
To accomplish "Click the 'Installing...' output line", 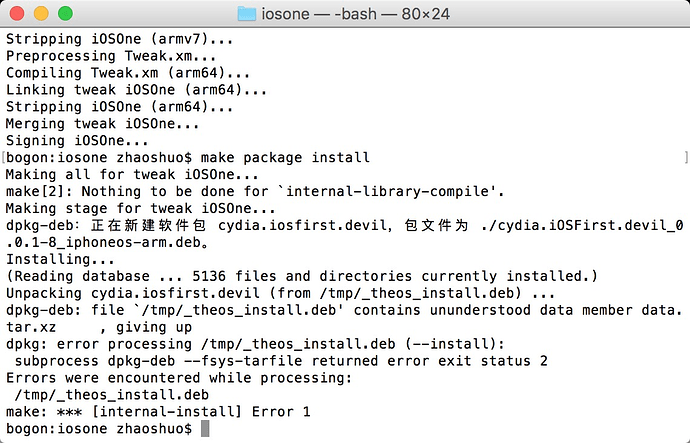I will click(60, 259).
